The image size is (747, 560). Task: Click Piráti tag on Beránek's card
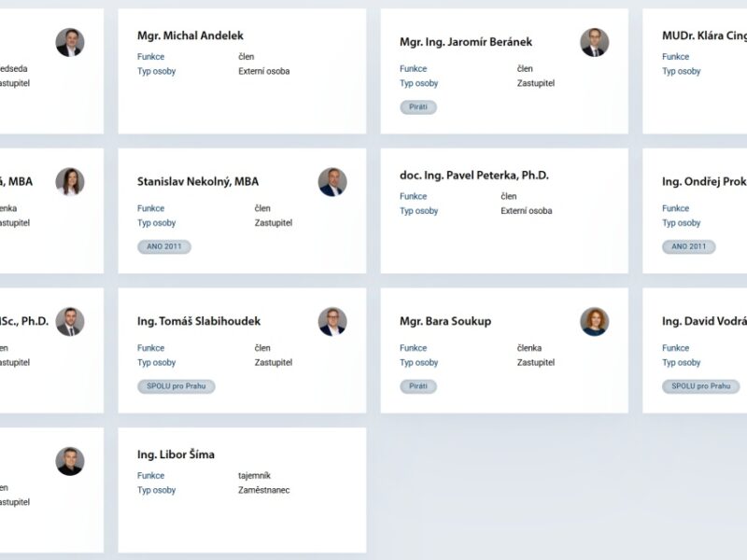[418, 107]
